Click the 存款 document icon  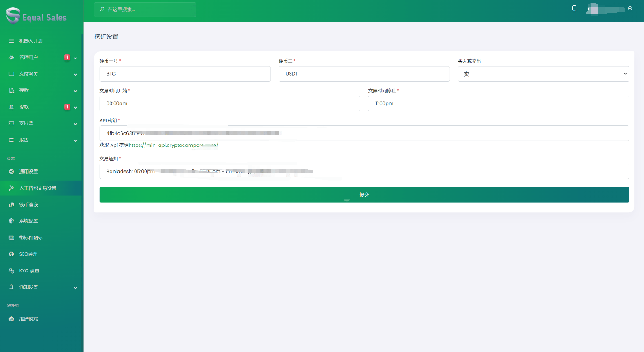click(x=11, y=91)
